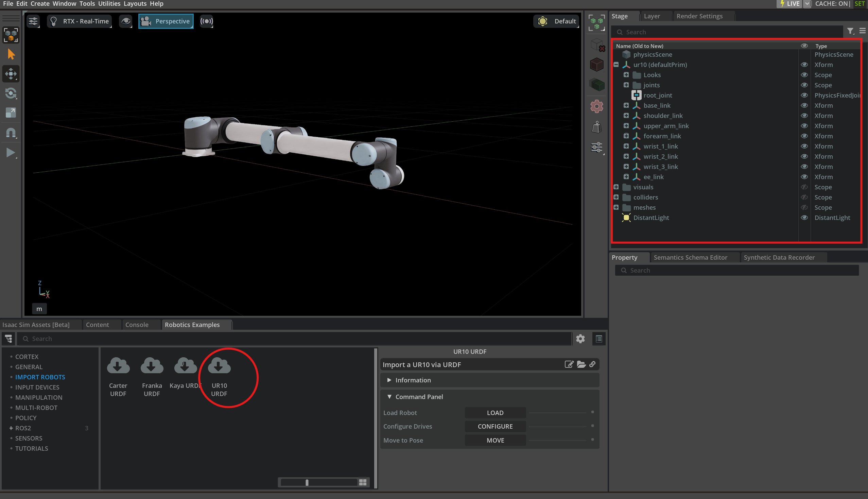Toggle visibility of the colliders Scope

click(804, 197)
